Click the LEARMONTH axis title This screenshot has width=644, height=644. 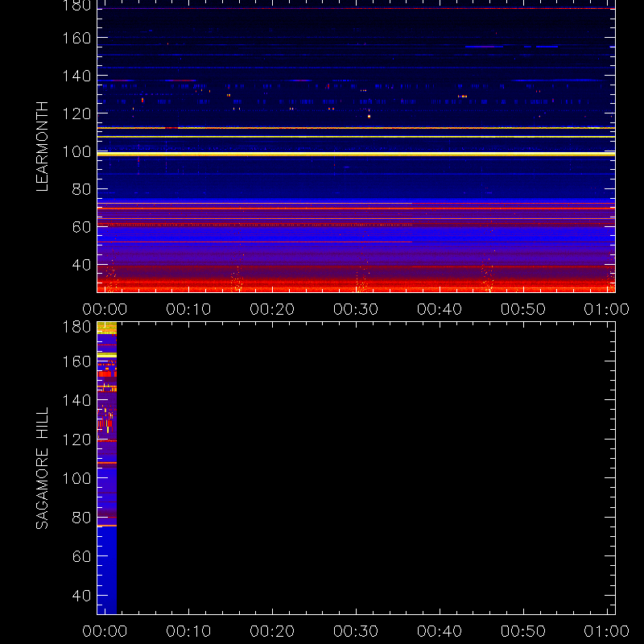pos(42,147)
